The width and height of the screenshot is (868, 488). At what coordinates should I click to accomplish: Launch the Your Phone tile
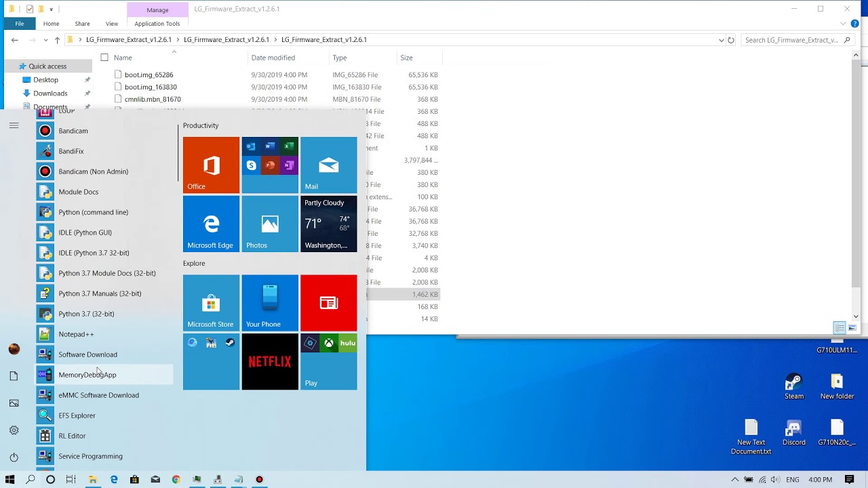(x=270, y=303)
